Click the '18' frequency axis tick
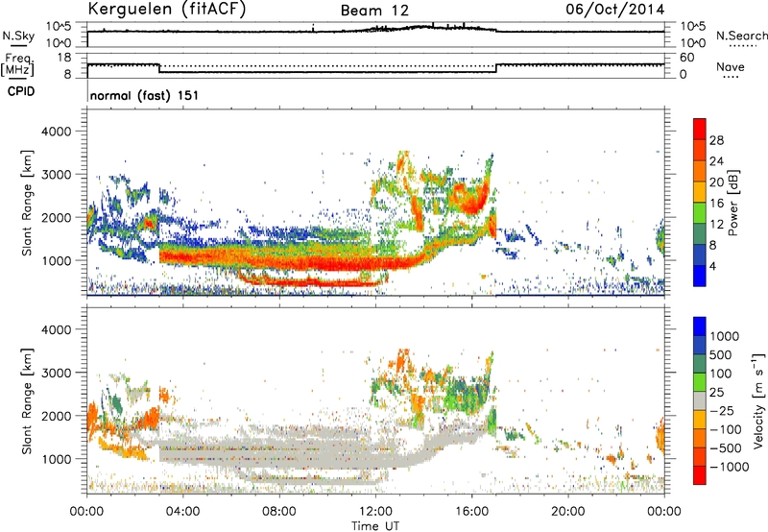 click(x=63, y=58)
